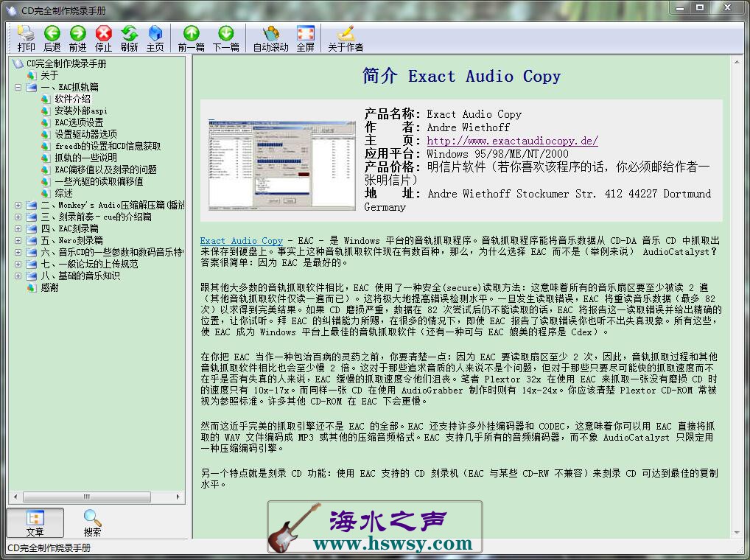
Task: Click the page icon beside 感谢
Action: click(32, 287)
